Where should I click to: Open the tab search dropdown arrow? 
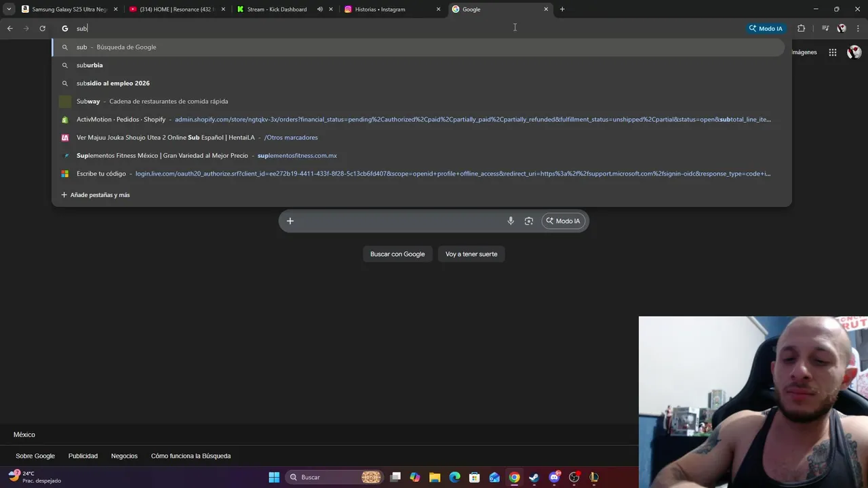(x=9, y=9)
